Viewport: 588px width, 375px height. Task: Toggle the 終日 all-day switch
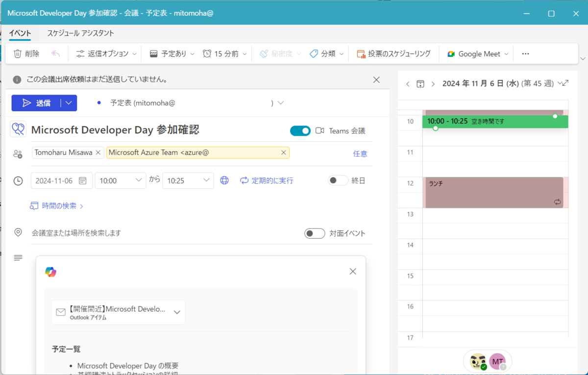click(x=338, y=180)
